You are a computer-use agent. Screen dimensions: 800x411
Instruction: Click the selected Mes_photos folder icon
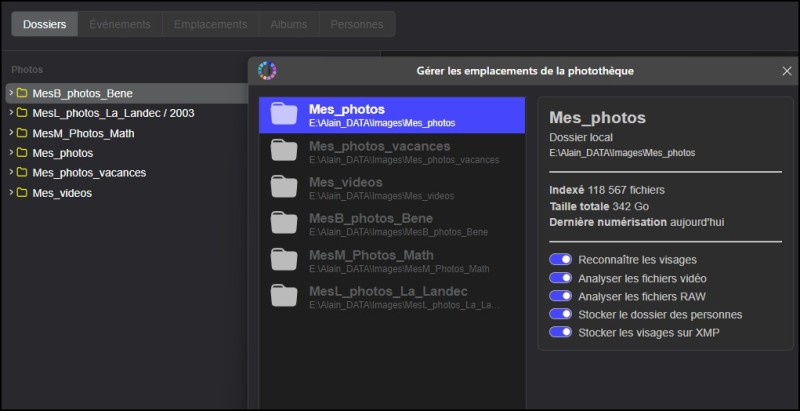pyautogui.click(x=284, y=114)
